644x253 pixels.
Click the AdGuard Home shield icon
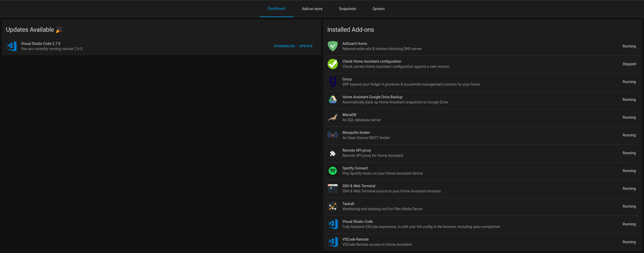tap(333, 46)
